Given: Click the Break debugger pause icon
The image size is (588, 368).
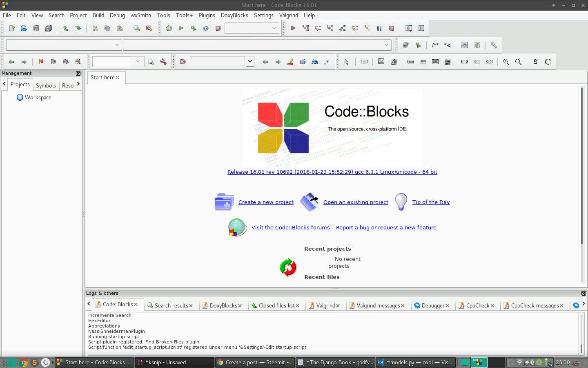Looking at the screenshot, I should (379, 28).
